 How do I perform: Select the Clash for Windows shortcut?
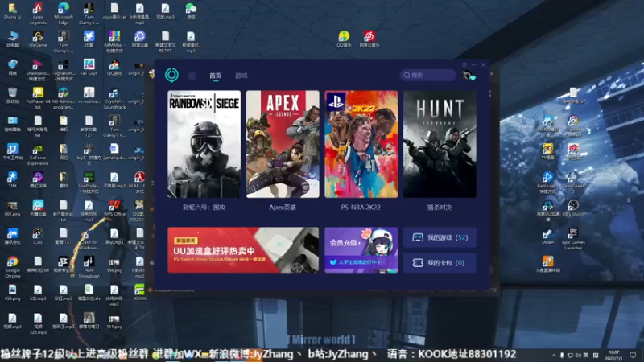click(89, 239)
